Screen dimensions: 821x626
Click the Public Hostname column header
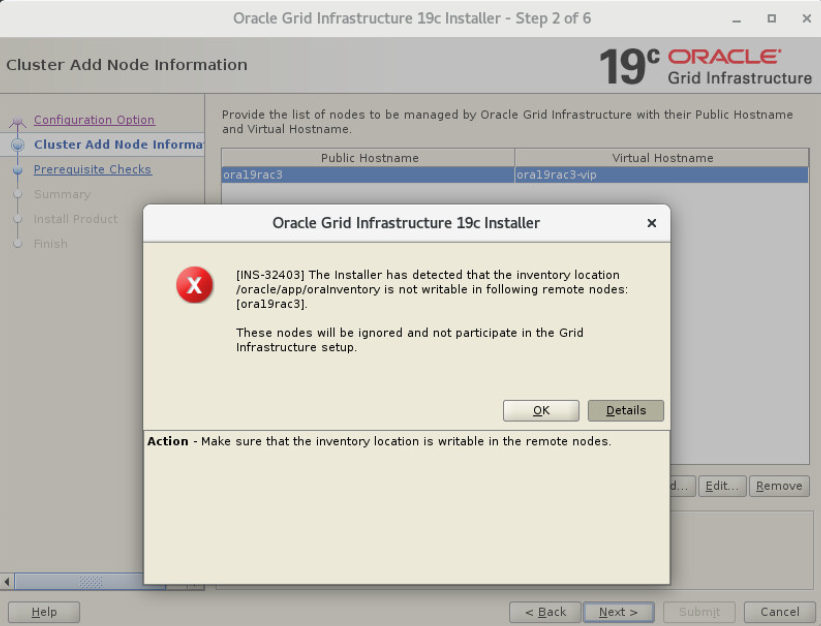pos(368,158)
